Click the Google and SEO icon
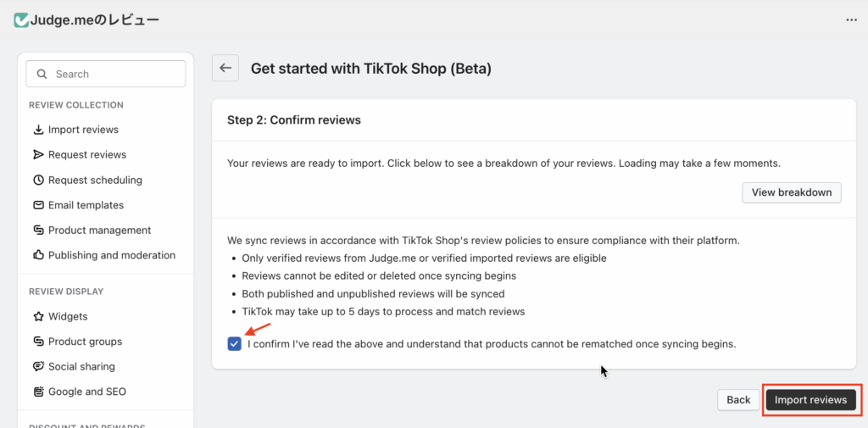This screenshot has height=428, width=868. click(38, 392)
